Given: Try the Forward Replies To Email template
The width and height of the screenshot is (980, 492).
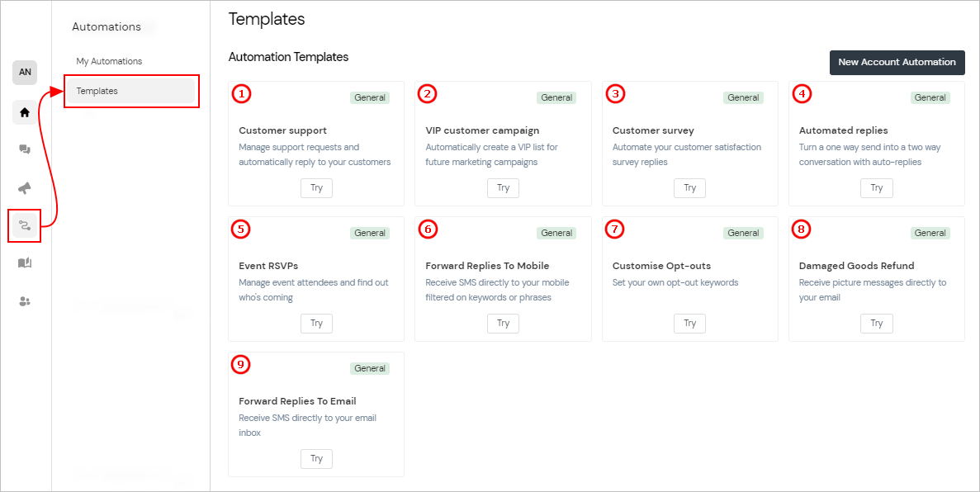Looking at the screenshot, I should point(316,458).
